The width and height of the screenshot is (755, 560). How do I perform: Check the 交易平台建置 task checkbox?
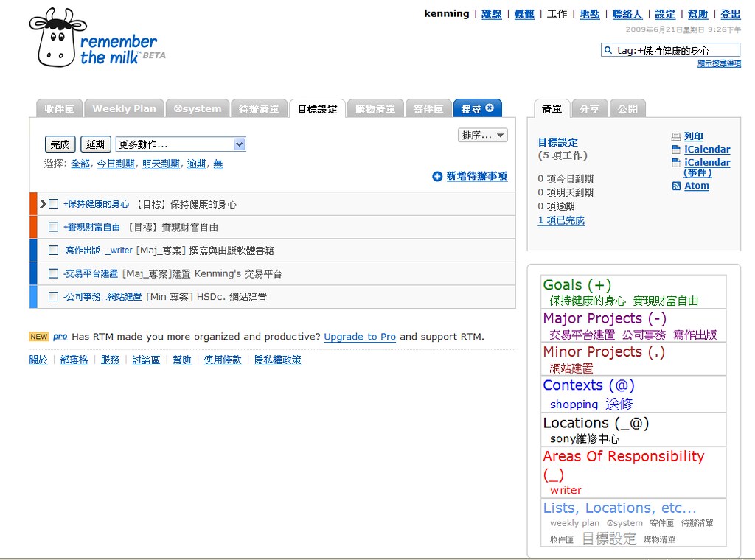[x=53, y=274]
